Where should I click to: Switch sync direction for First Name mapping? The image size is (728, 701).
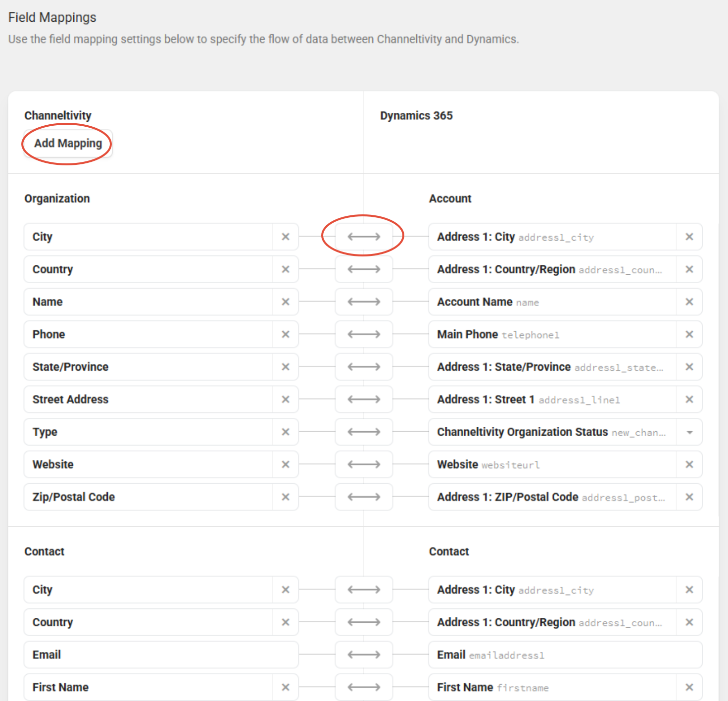(x=364, y=687)
